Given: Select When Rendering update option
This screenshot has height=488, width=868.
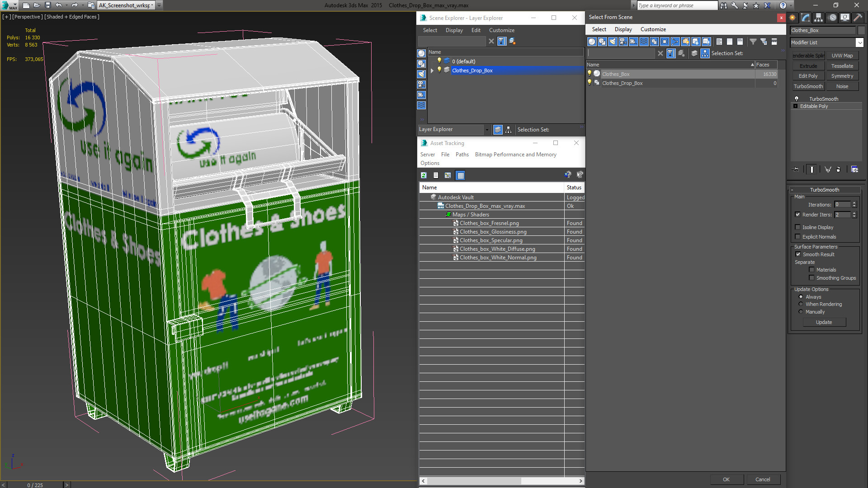Looking at the screenshot, I should click(x=801, y=304).
